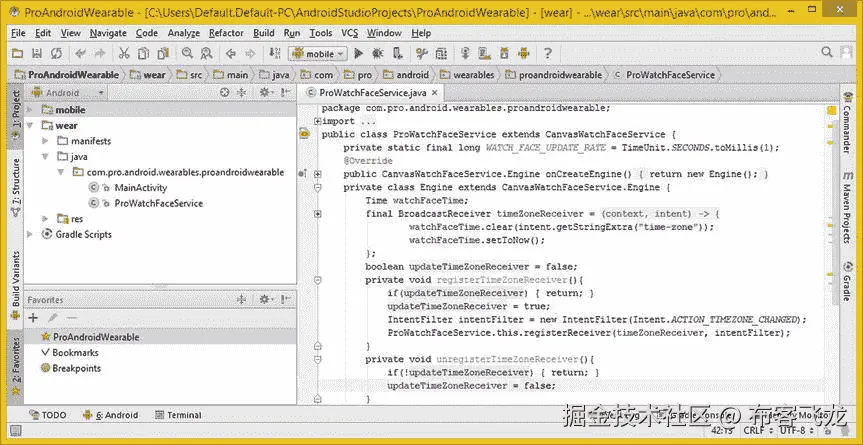The image size is (863, 445).
Task: Expand the Gradle Scripts node
Action: point(30,234)
